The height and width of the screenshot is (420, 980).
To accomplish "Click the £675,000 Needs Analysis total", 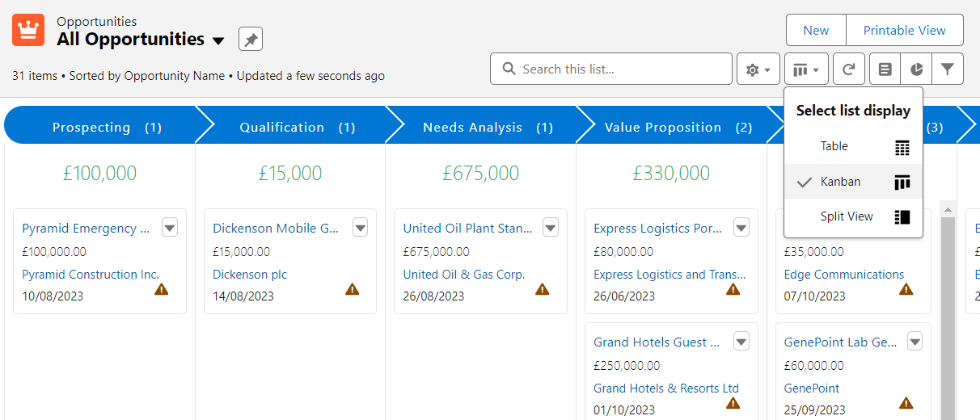I will coord(481,173).
